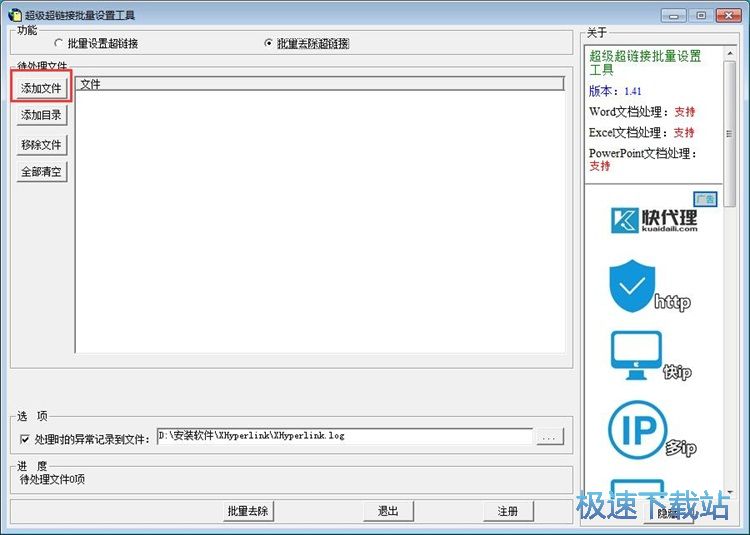Click the PowerPoint文档处理 text
Image resolution: width=750 pixels, height=535 pixels.
pyautogui.click(x=643, y=160)
